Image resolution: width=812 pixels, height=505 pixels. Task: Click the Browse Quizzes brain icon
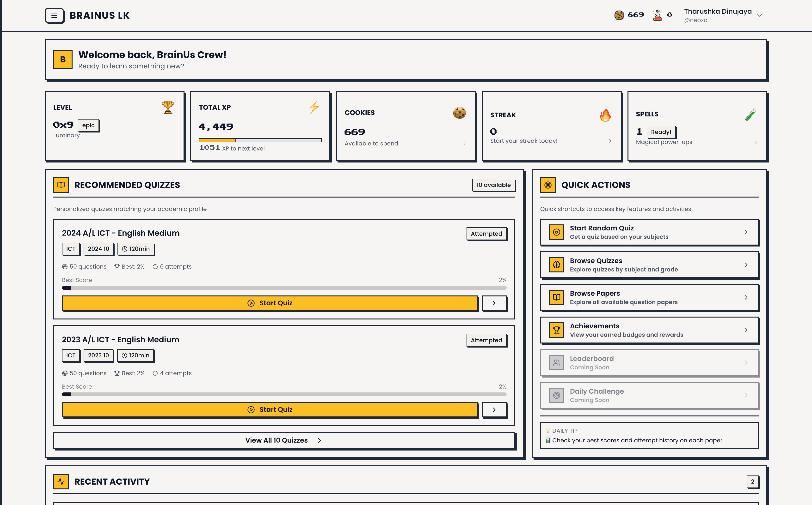click(x=556, y=265)
